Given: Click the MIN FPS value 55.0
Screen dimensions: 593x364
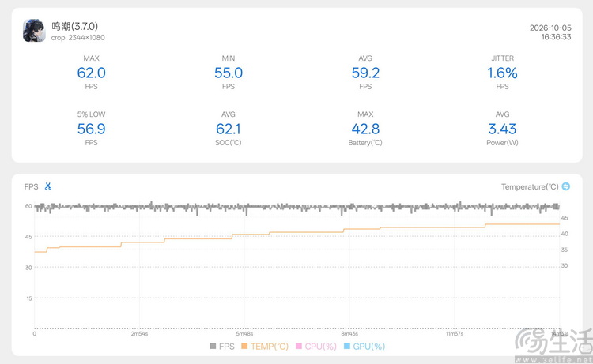Looking at the screenshot, I should [229, 73].
